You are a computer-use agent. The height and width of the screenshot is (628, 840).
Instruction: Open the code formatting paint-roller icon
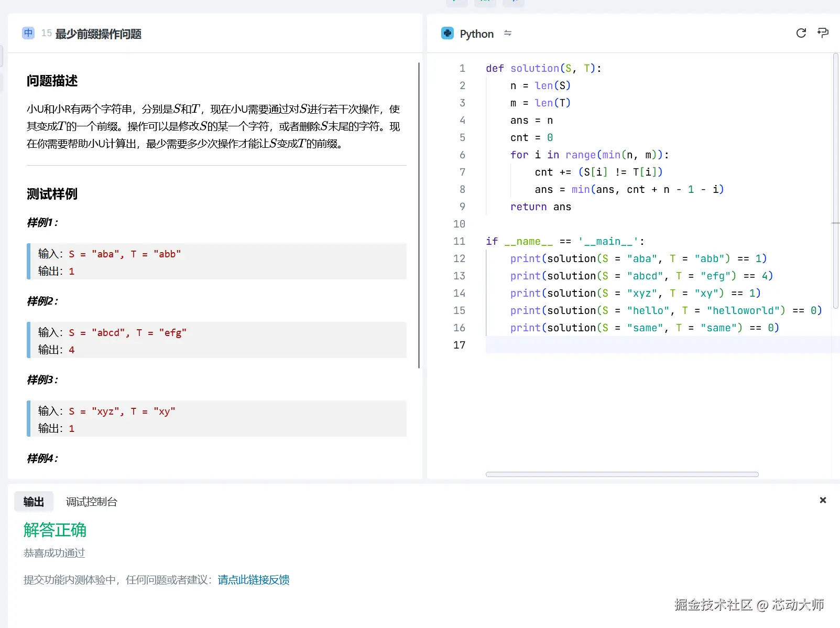point(823,33)
